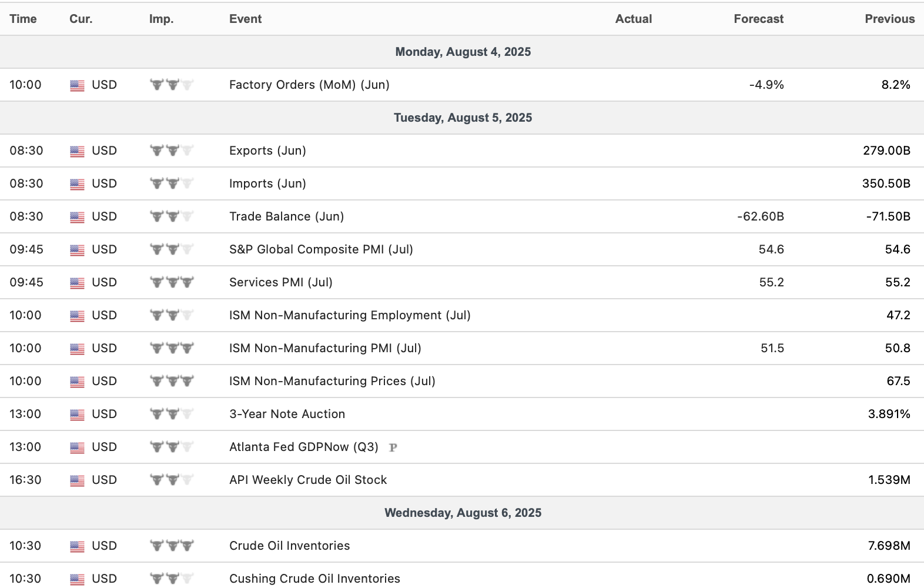This screenshot has height=588, width=924.
Task: Click importance bulls for ISM Non-Manufacturing PMI
Action: (172, 349)
